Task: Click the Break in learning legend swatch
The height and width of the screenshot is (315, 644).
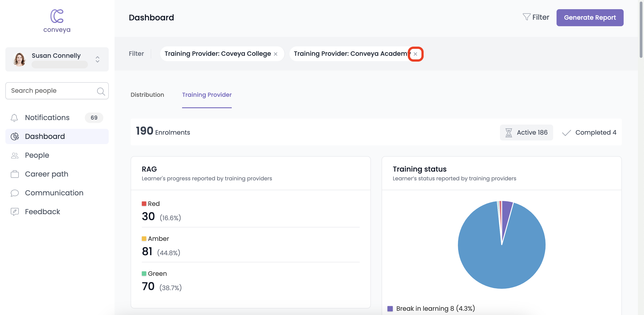Action: (x=390, y=309)
